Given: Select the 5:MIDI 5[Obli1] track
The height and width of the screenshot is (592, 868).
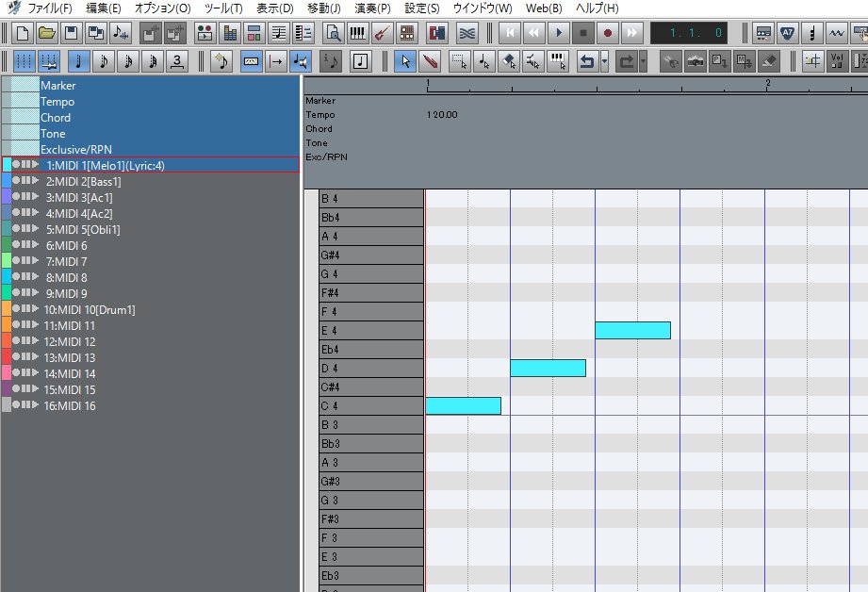Looking at the screenshot, I should tap(151, 229).
